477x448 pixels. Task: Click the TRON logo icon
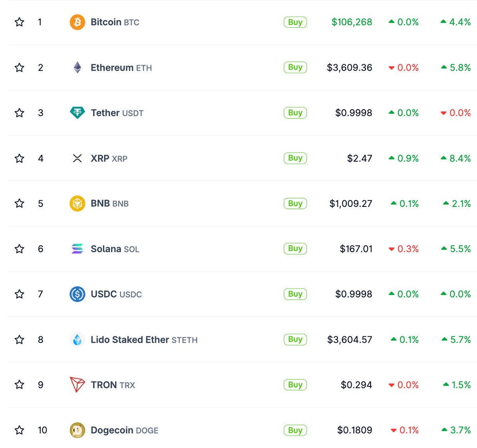[x=77, y=384]
